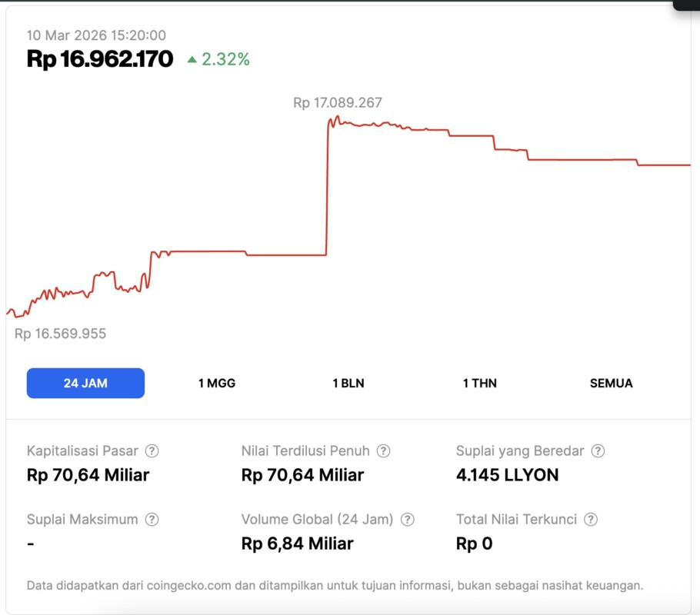The height and width of the screenshot is (615, 700).
Task: Click the Volume Global (24 Jam) help icon
Action: point(408,520)
